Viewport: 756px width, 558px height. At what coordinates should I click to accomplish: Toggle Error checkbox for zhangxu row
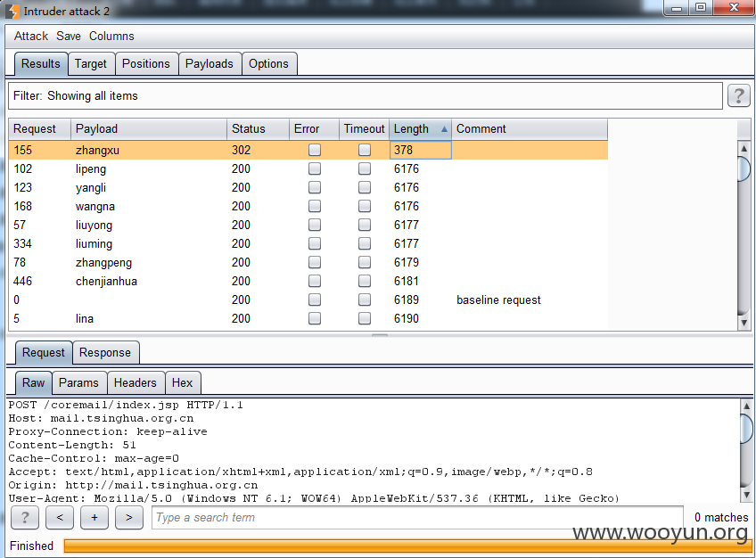(x=315, y=150)
